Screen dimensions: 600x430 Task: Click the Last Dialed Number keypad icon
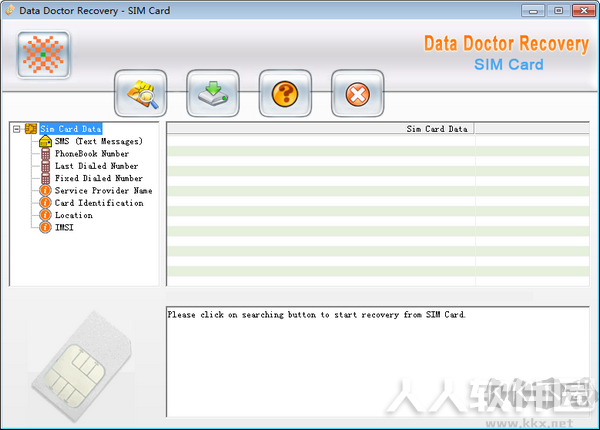(x=46, y=166)
